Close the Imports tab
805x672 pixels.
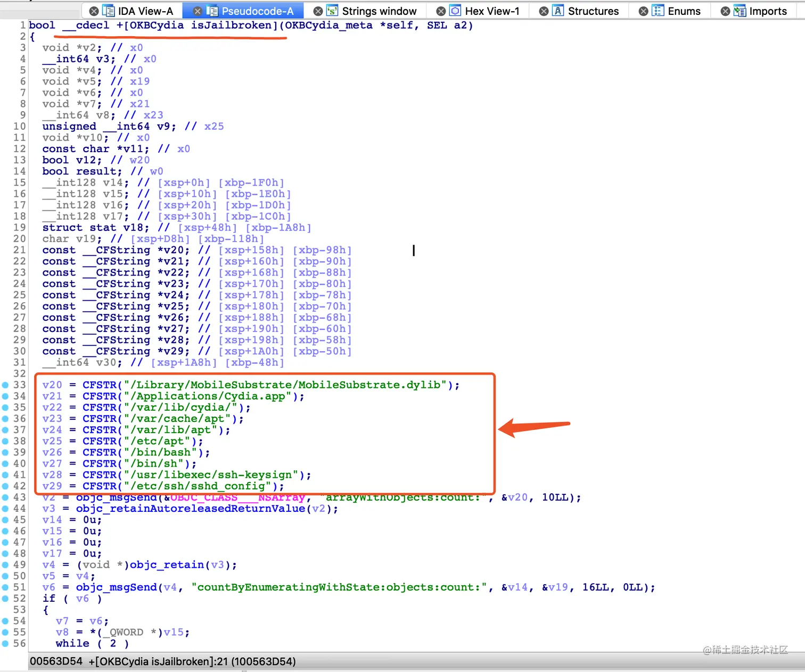click(x=725, y=11)
